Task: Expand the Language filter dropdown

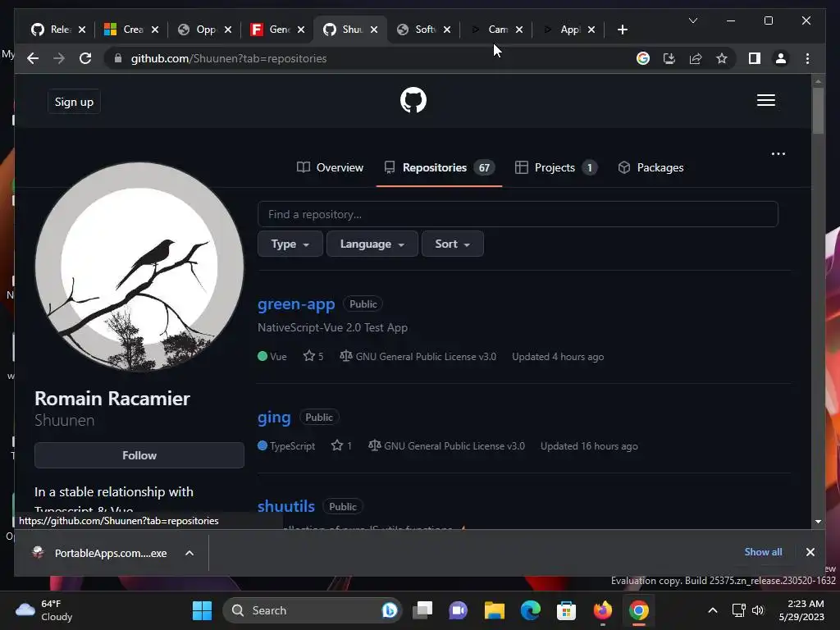Action: pyautogui.click(x=372, y=244)
